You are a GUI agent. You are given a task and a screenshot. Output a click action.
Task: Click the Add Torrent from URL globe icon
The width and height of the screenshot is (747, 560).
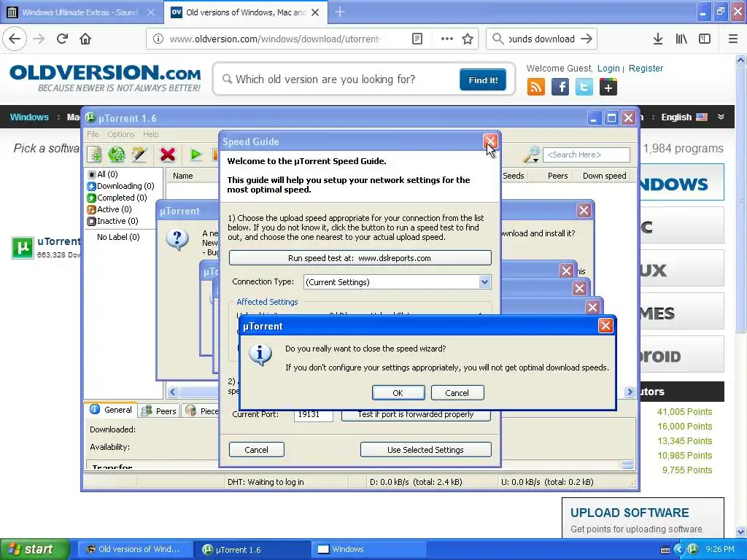[x=116, y=155]
